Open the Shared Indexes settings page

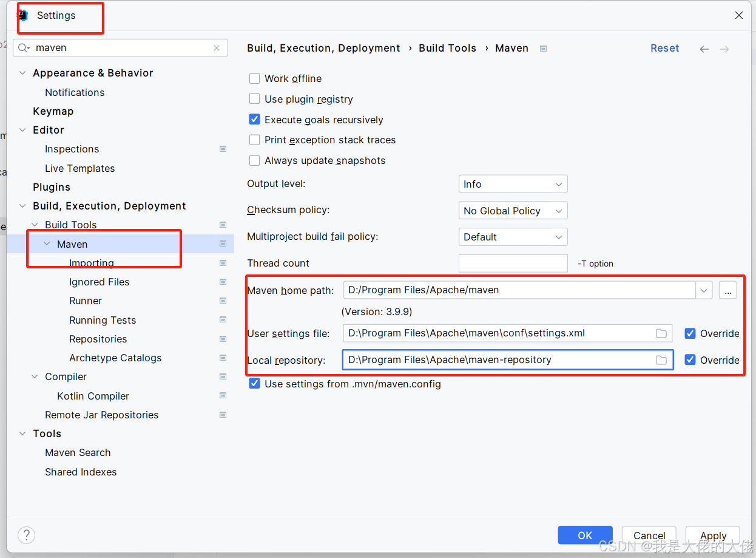point(81,472)
